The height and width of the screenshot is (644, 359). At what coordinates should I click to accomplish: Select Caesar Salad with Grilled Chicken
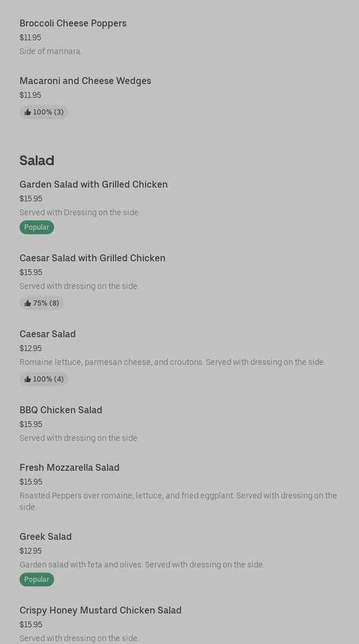pyautogui.click(x=93, y=258)
